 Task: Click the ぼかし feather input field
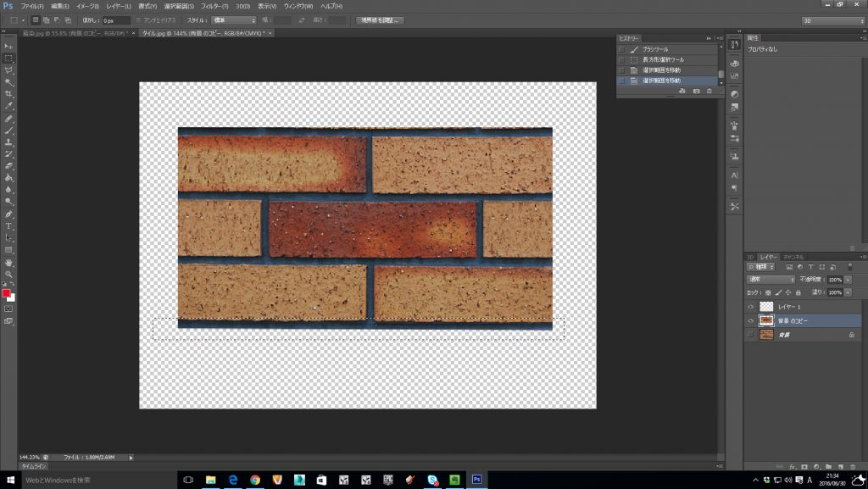coord(117,19)
